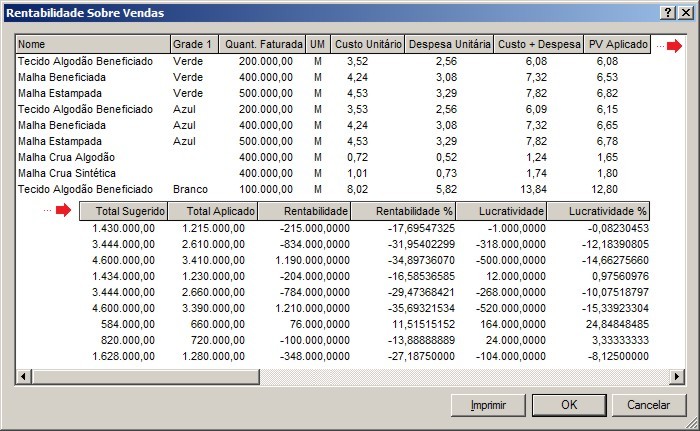Select the Malha Crua Algodão row
Screen dimensions: 700x431
coord(67,157)
